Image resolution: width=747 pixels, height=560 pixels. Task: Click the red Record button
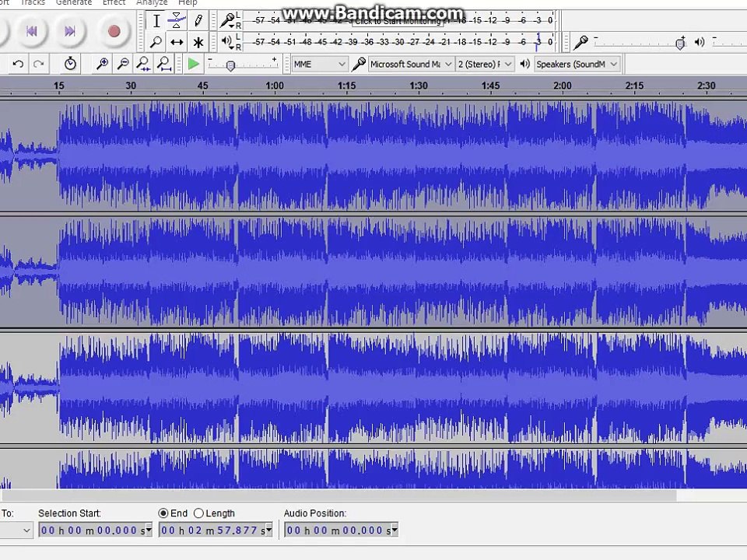point(114,31)
